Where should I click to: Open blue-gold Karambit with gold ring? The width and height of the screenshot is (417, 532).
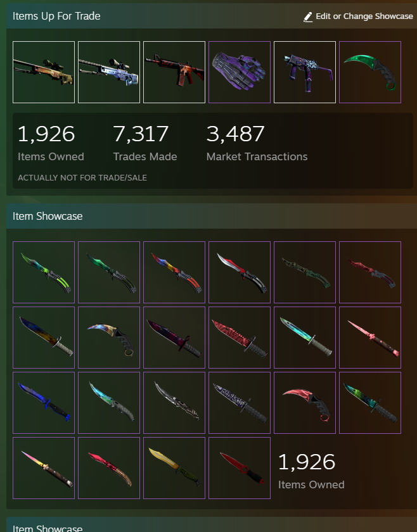109,337
